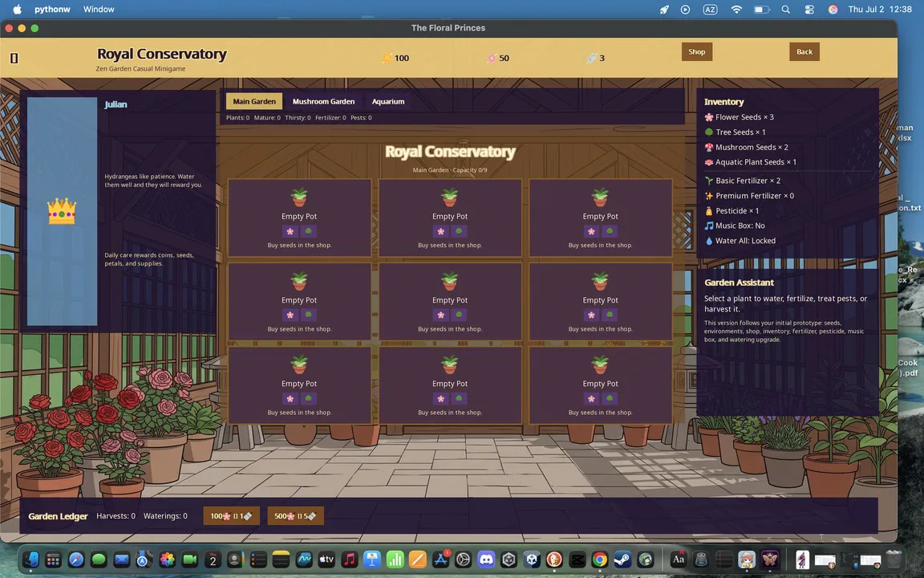This screenshot has width=924, height=578.
Task: Select Aquatic Plant Seeds × 1 in Inventory
Action: click(750, 161)
